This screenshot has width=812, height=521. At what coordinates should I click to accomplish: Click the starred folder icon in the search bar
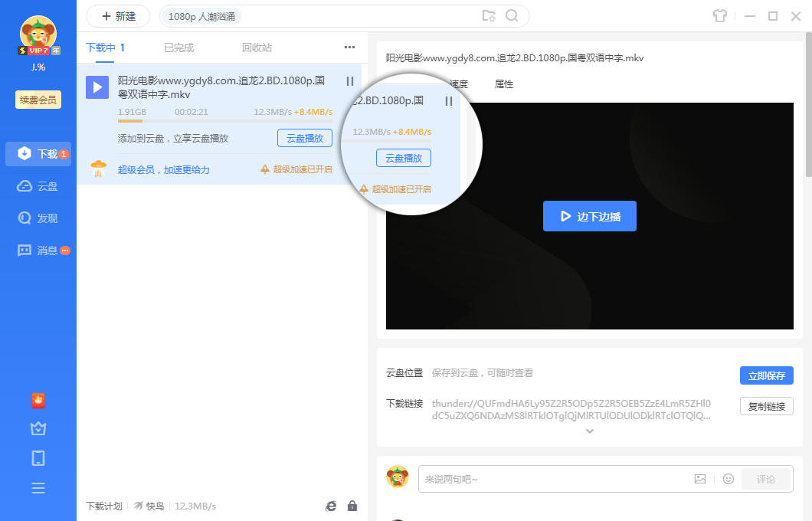tap(488, 15)
